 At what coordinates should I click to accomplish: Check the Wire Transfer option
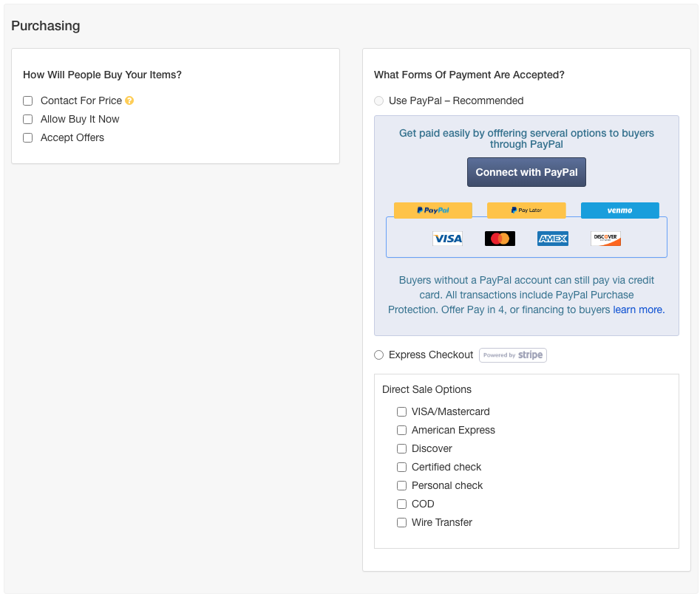click(402, 522)
